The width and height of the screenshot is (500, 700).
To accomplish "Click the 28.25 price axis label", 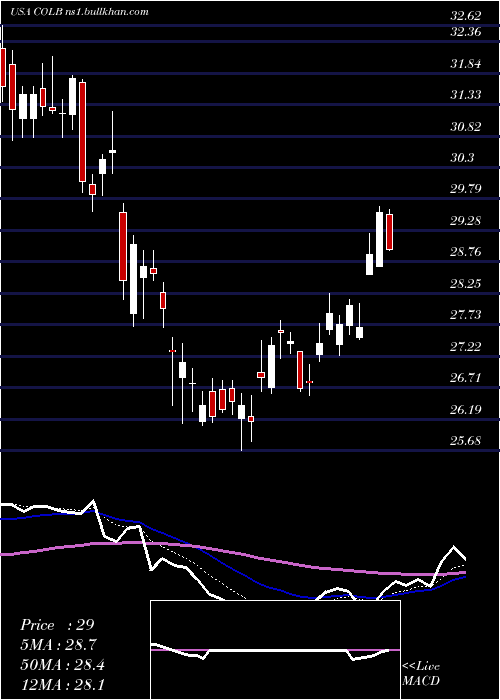I will (x=466, y=284).
